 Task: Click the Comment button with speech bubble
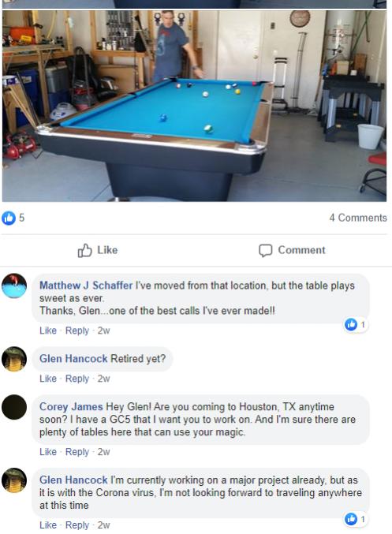point(292,250)
